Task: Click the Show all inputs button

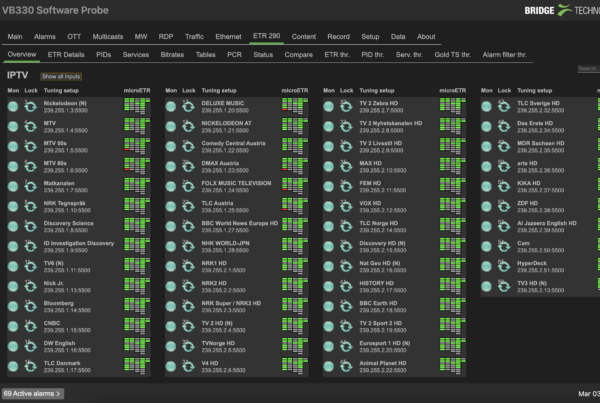Action: (x=61, y=77)
